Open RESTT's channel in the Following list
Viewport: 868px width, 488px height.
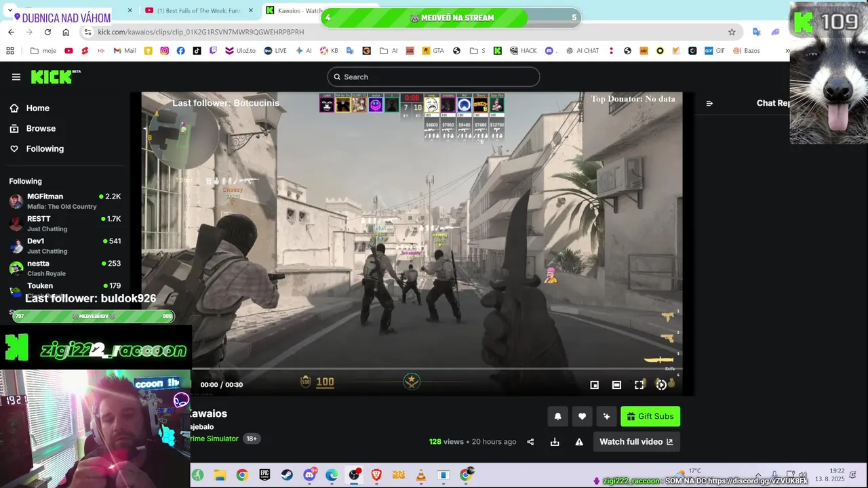point(65,223)
